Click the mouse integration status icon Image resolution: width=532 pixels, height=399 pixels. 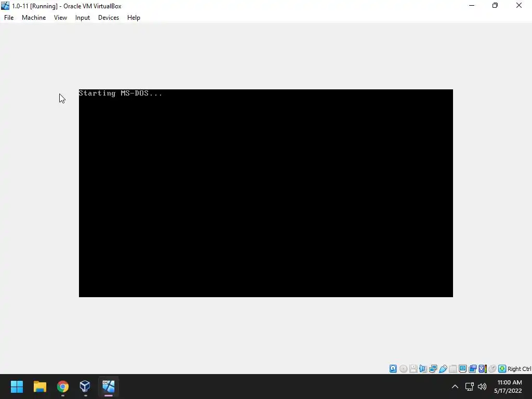click(x=493, y=369)
